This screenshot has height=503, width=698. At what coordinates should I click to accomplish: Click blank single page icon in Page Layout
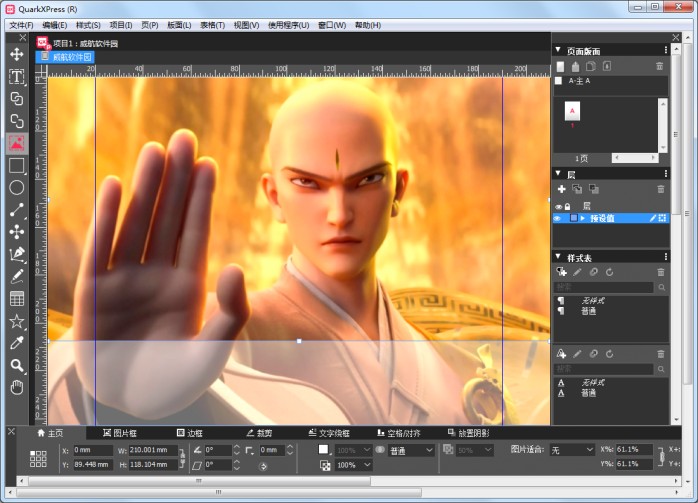tap(560, 66)
